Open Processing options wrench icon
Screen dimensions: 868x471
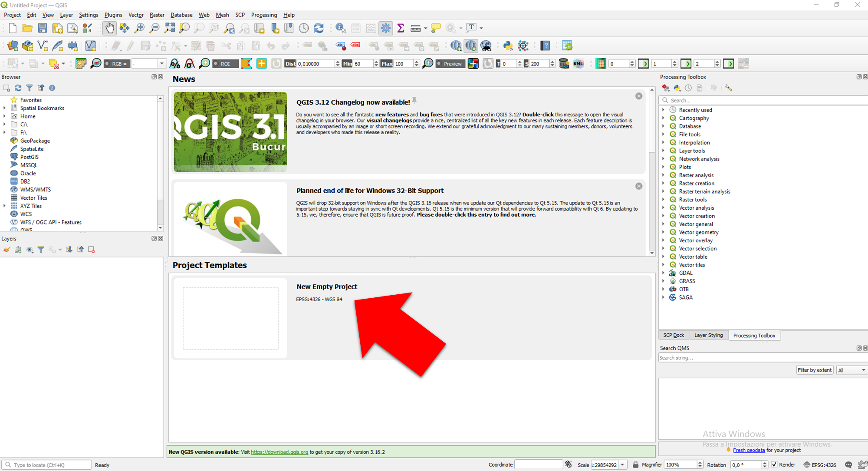(x=728, y=88)
